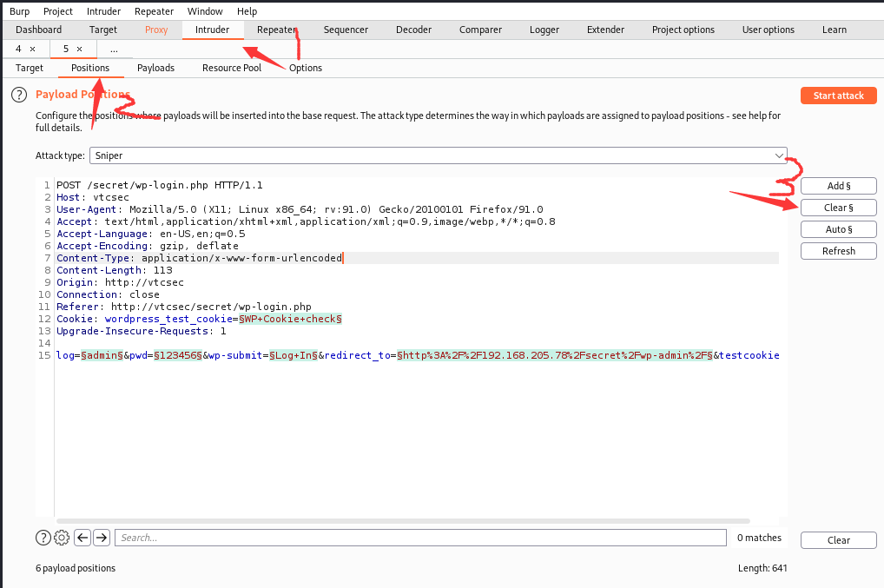Click the Accept-Language header line
Image resolution: width=884 pixels, height=588 pixels.
coord(151,234)
